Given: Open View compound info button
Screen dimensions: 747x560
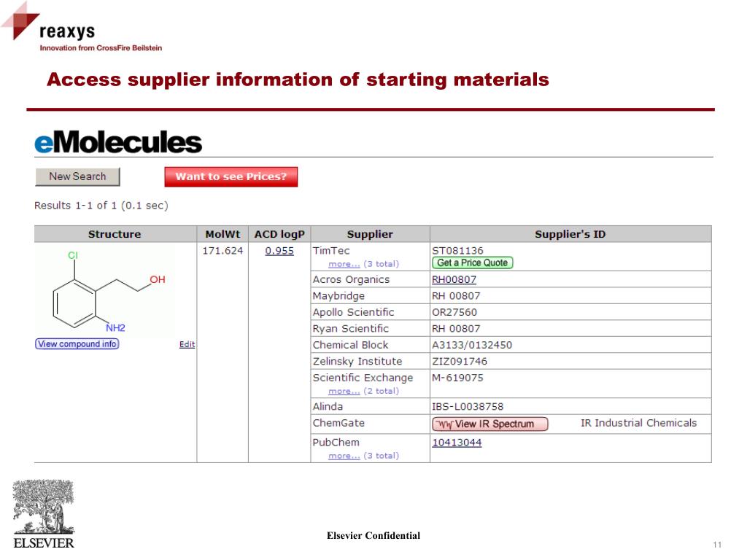Looking at the screenshot, I should (x=77, y=344).
